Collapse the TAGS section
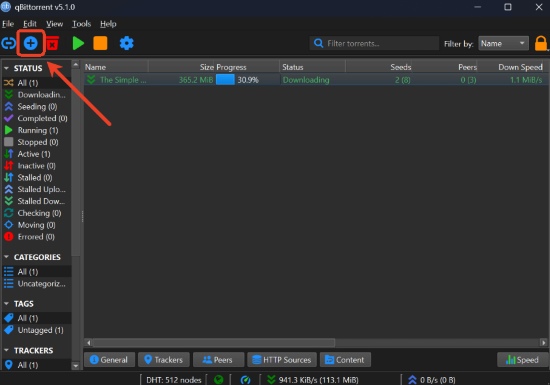The width and height of the screenshot is (550, 385). pos(6,304)
